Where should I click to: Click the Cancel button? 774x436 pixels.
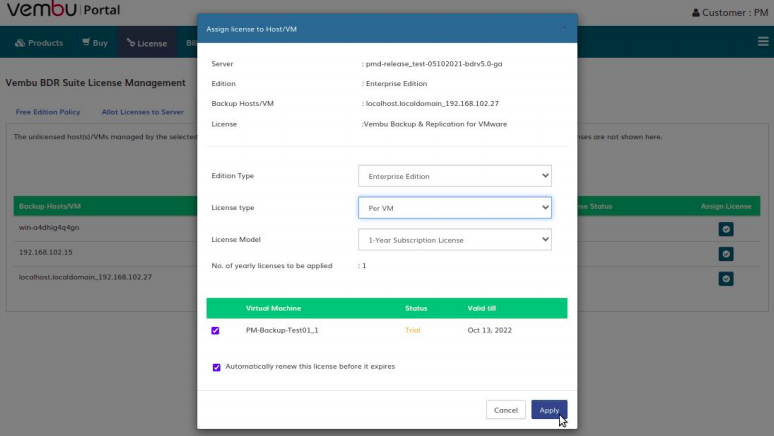coord(505,410)
